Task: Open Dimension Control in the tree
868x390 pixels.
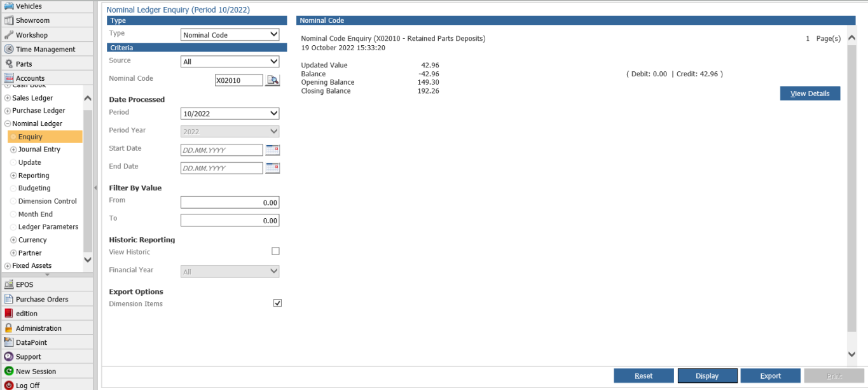Action: point(48,201)
